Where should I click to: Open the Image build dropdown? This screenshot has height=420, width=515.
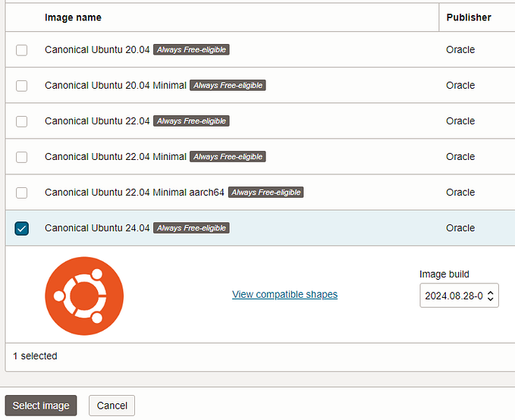click(x=459, y=296)
